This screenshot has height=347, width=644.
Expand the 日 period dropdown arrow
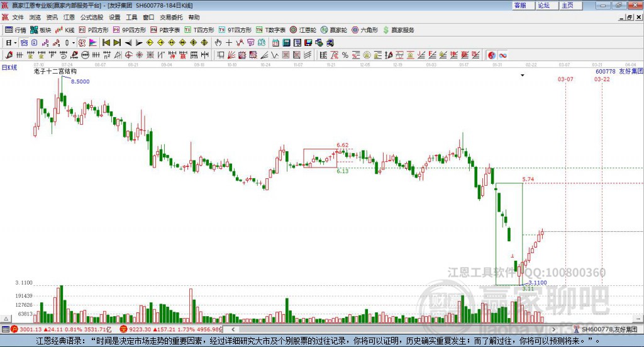coord(16,43)
